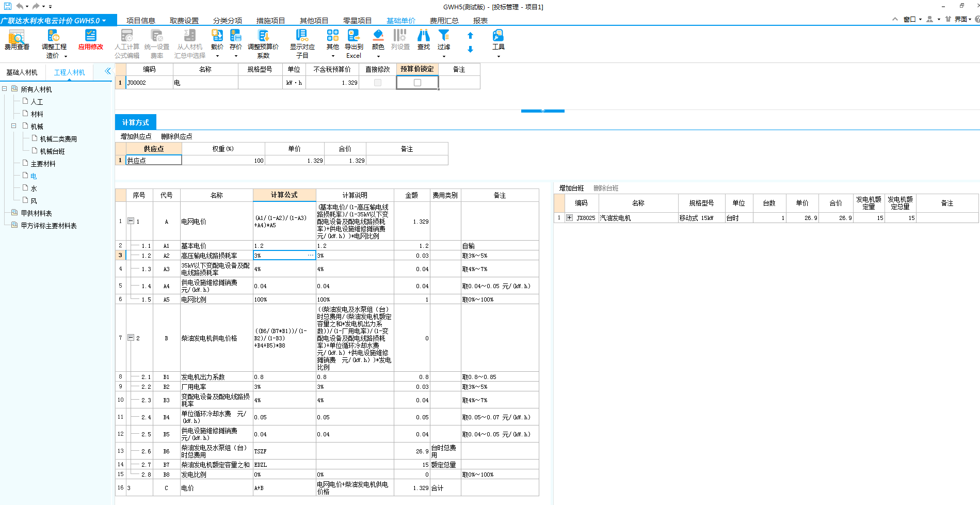Click the redo arrow icon
The width and height of the screenshot is (980, 505).
[36, 6]
